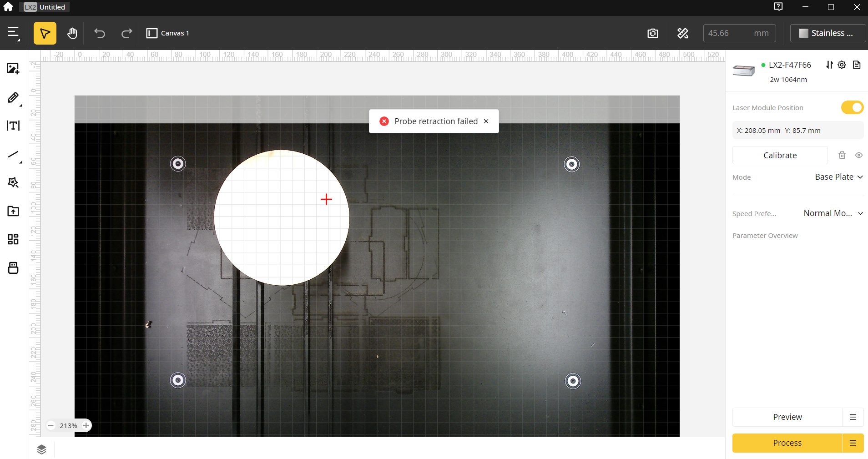Image resolution: width=868 pixels, height=459 pixels.
Task: Click the camera capture icon
Action: coord(652,33)
